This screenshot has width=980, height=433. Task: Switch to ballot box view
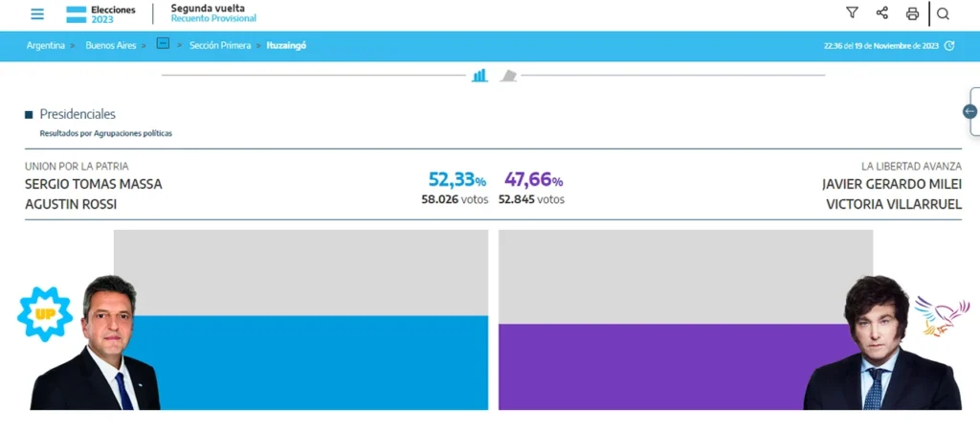(x=508, y=75)
